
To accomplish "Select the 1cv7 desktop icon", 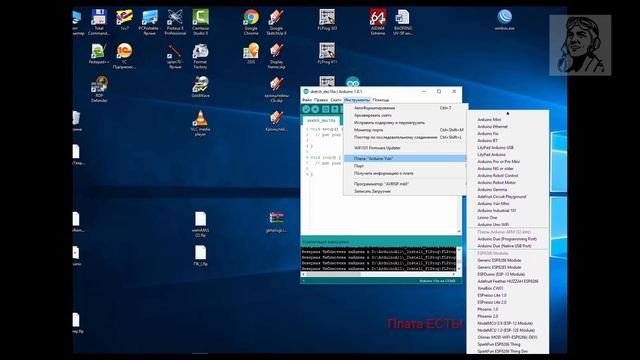I will click(124, 20).
